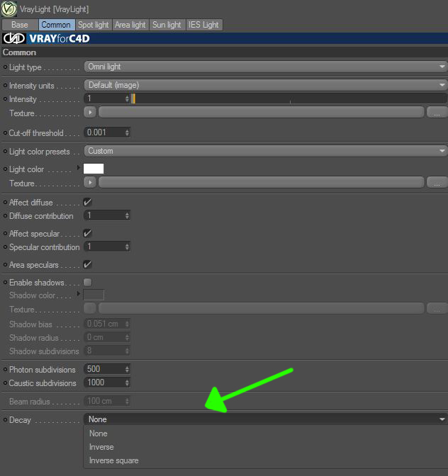Image resolution: width=448 pixels, height=476 pixels.
Task: Click the Intensity texture arrow button
Action: click(x=90, y=113)
